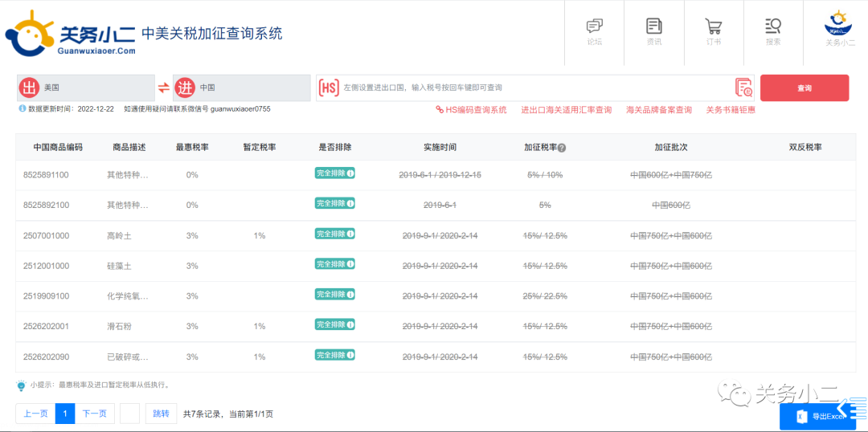Click the 暂定税率 column header
868x432 pixels.
[x=260, y=148]
